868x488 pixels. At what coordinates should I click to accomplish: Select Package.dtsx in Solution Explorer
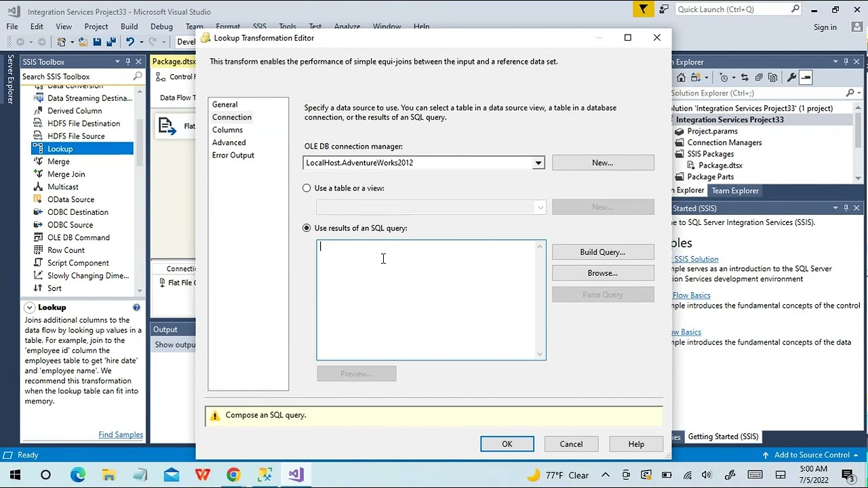[x=720, y=165]
